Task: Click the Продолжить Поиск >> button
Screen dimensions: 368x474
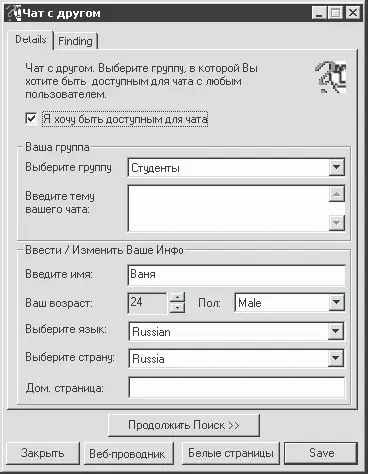Action: (184, 425)
